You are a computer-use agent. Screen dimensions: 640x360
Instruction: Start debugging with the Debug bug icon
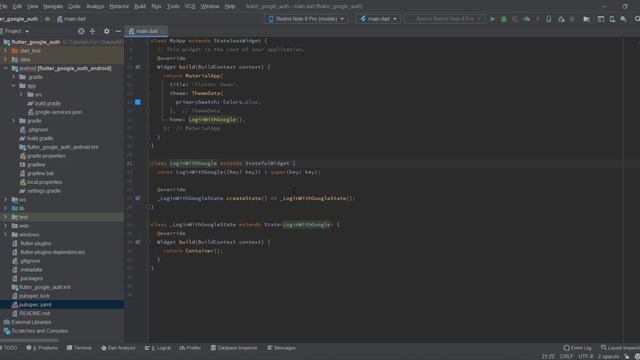pyautogui.click(x=504, y=19)
